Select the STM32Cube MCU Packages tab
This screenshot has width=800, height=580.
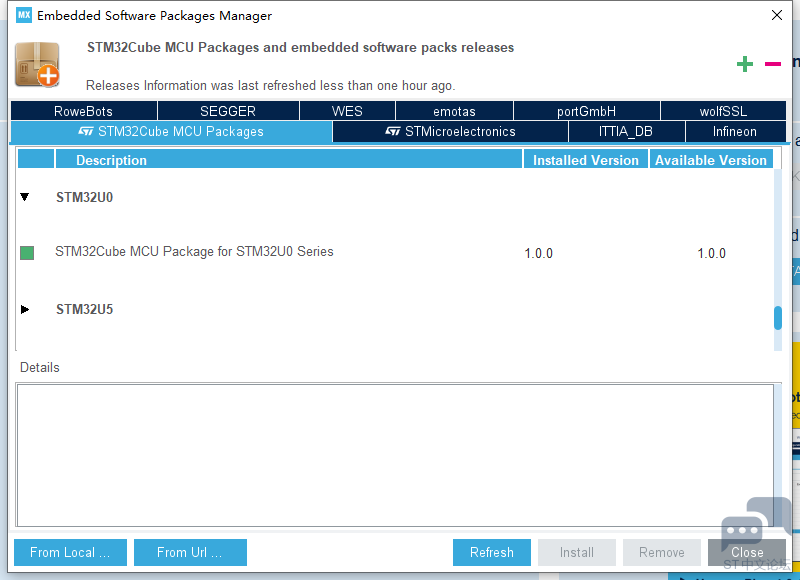click(x=171, y=132)
